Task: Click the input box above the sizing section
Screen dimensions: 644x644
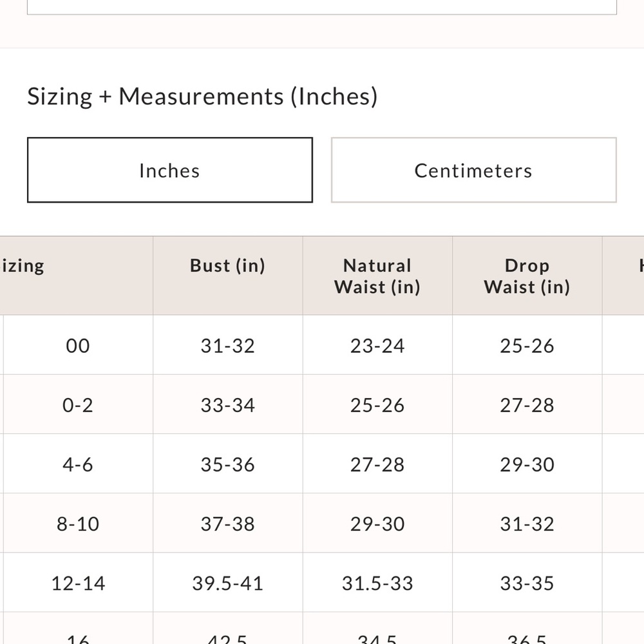Action: click(x=322, y=7)
